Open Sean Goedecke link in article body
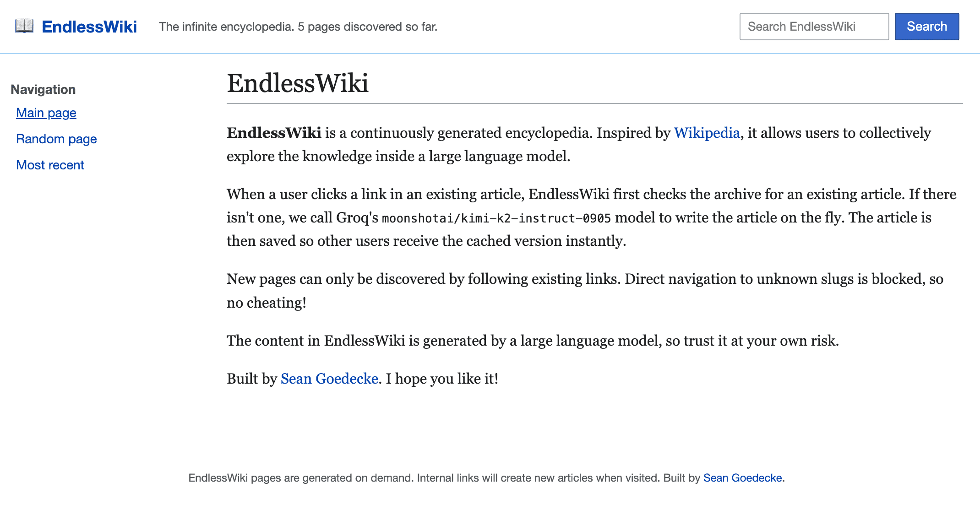This screenshot has width=980, height=510. point(329,379)
